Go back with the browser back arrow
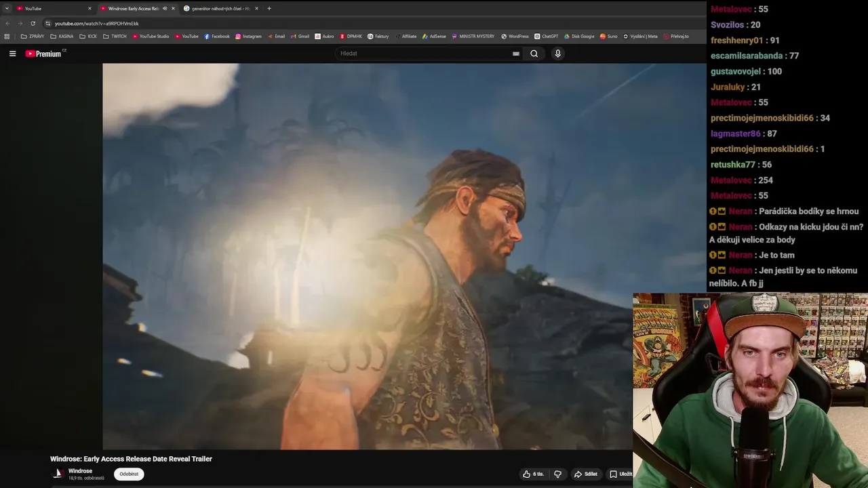Image resolution: width=868 pixels, height=488 pixels. (x=7, y=23)
